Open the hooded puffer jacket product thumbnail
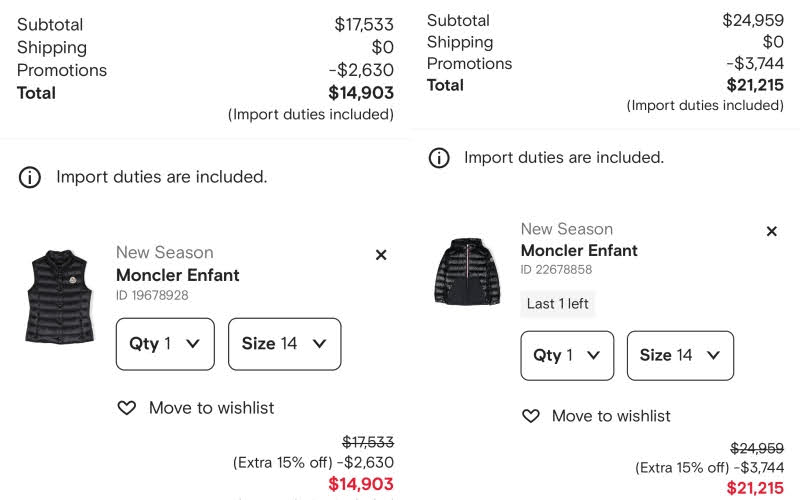This screenshot has height=500, width=800. click(x=467, y=271)
